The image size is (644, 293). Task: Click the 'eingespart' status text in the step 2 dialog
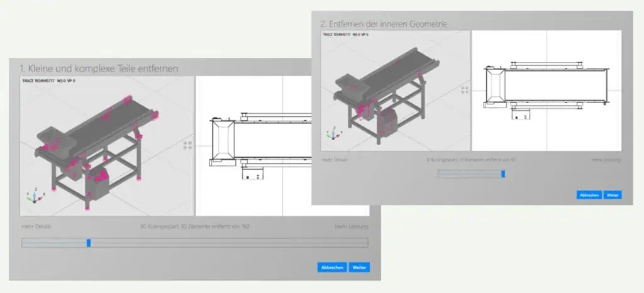coord(470,160)
